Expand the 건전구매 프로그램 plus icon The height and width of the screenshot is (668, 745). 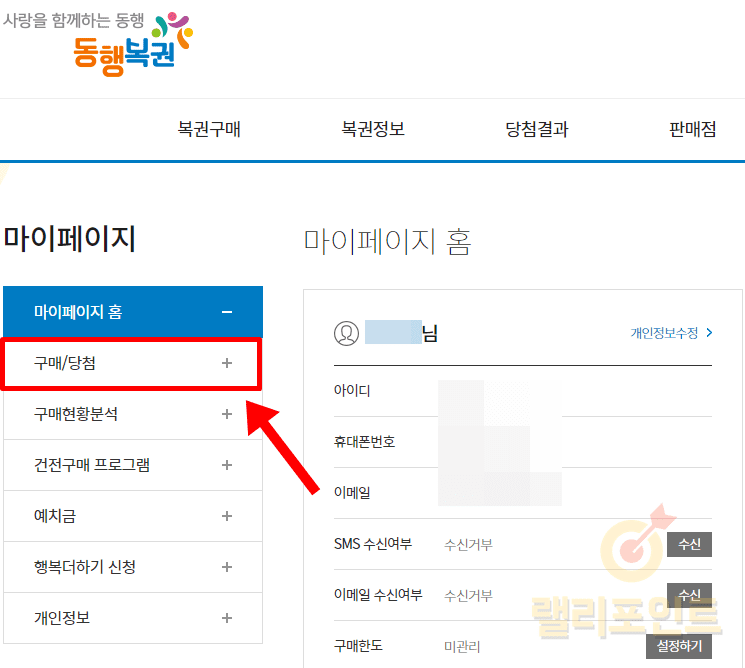[227, 465]
